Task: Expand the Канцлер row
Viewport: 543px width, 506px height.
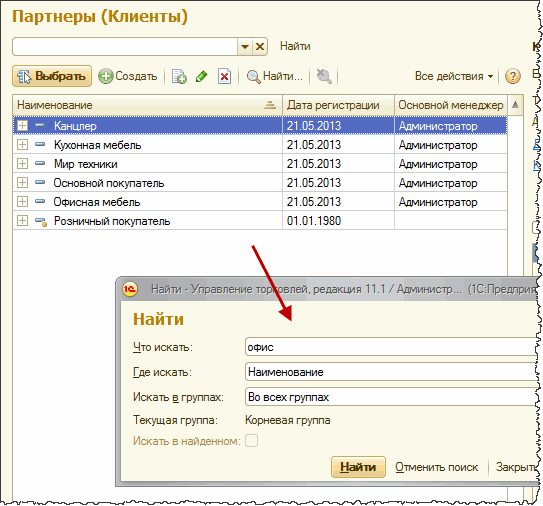Action: (22, 125)
